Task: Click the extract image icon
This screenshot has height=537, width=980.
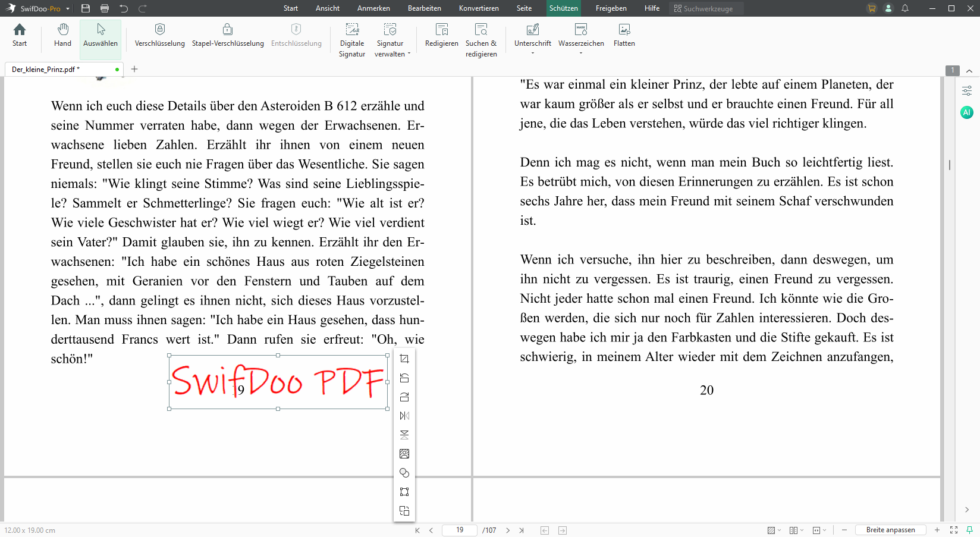Action: click(404, 511)
